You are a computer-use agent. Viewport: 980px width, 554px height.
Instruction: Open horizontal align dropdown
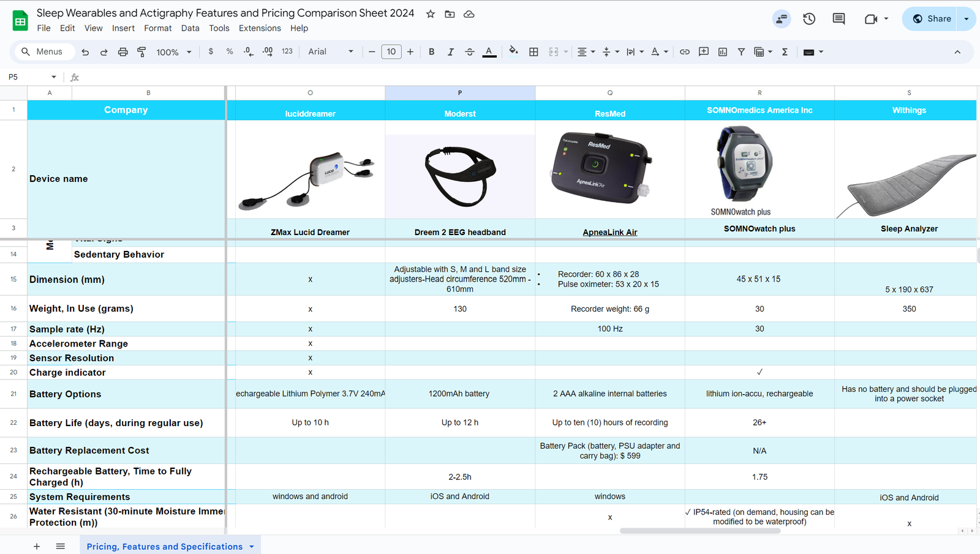[586, 52]
